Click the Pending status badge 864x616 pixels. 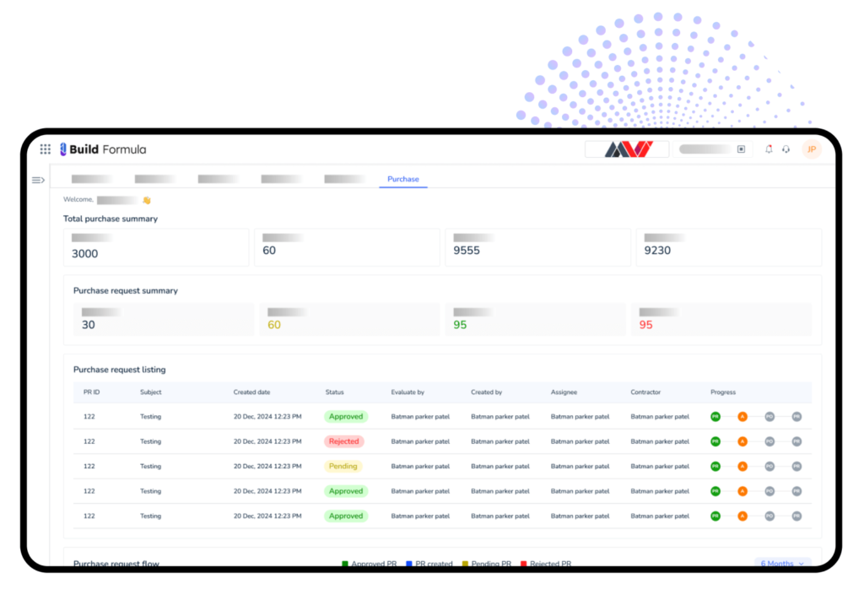click(343, 466)
